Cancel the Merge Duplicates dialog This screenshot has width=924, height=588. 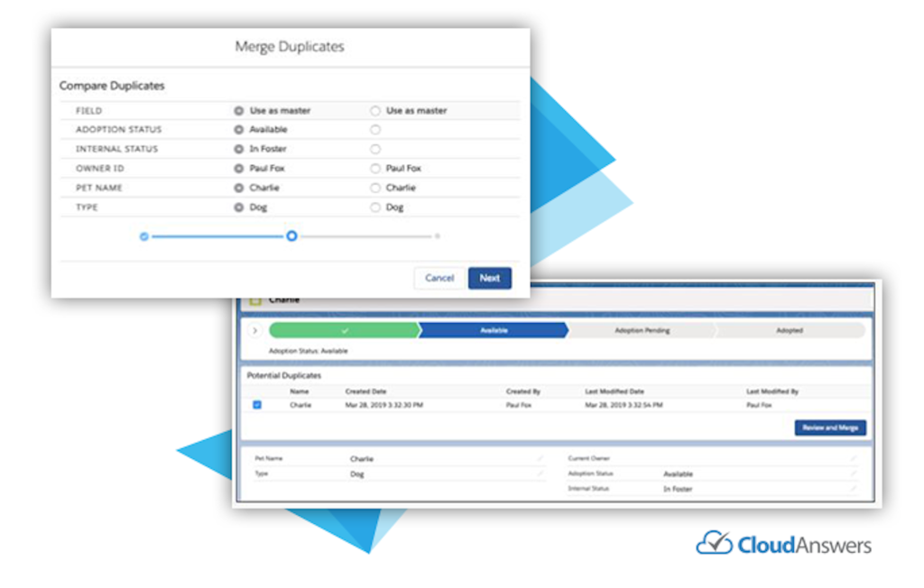tap(439, 278)
